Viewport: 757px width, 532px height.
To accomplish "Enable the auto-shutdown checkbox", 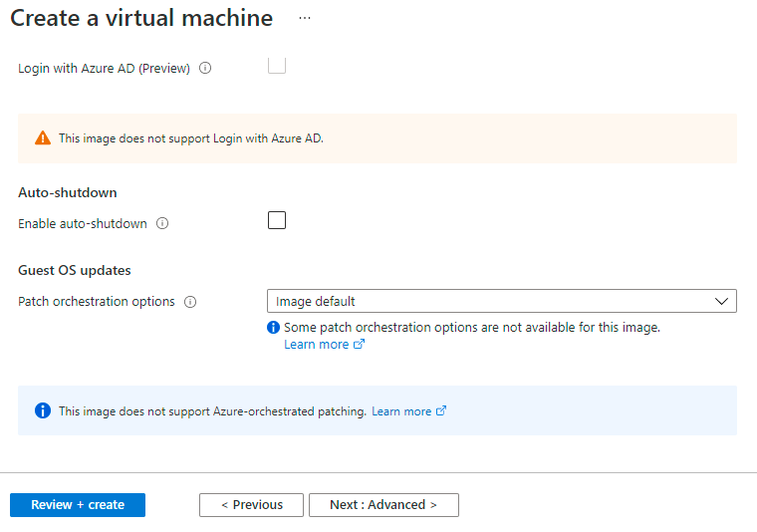I will [277, 220].
